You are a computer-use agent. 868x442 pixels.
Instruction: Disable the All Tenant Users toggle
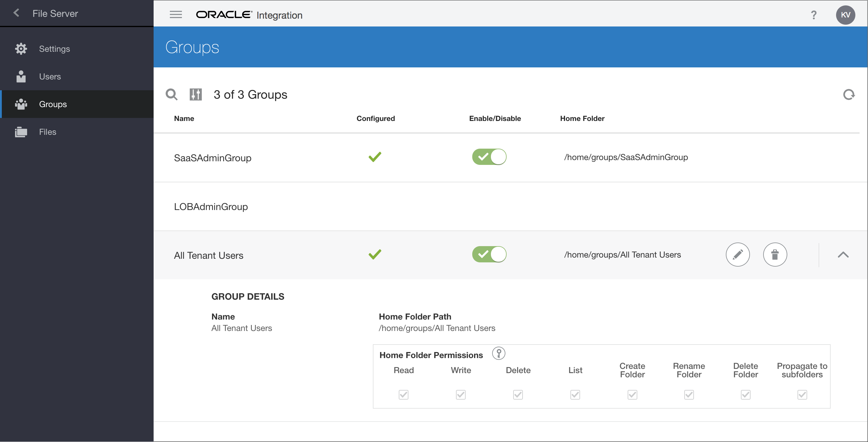click(x=489, y=255)
